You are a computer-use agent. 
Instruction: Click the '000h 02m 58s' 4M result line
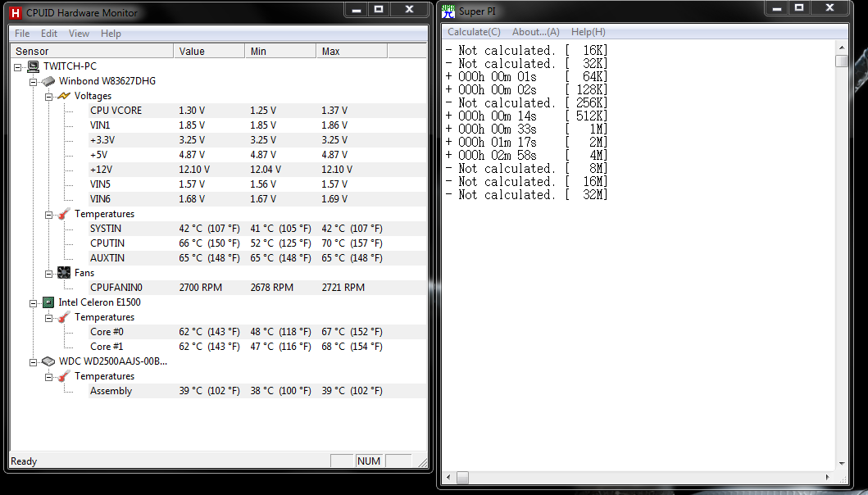(526, 156)
